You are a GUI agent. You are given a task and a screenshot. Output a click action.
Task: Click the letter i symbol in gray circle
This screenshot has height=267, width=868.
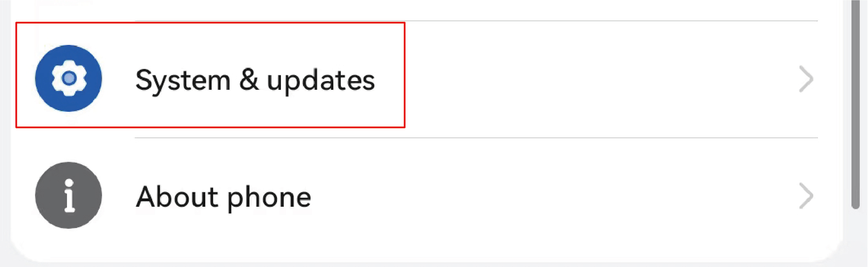pos(69,196)
